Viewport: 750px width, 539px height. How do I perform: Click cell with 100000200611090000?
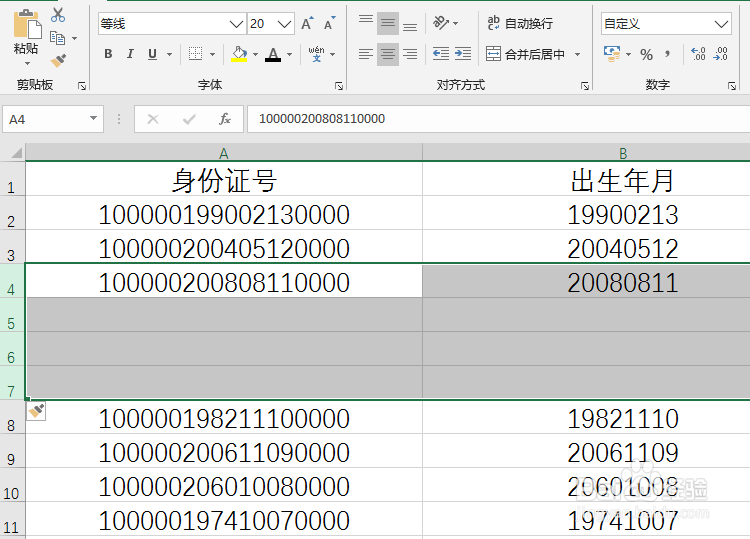click(223, 451)
